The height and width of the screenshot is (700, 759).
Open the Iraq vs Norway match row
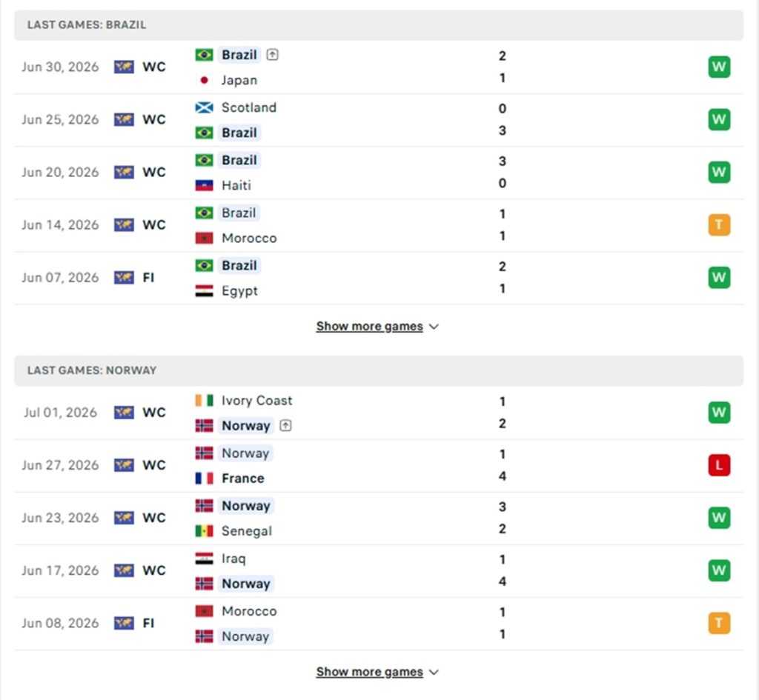coord(379,571)
